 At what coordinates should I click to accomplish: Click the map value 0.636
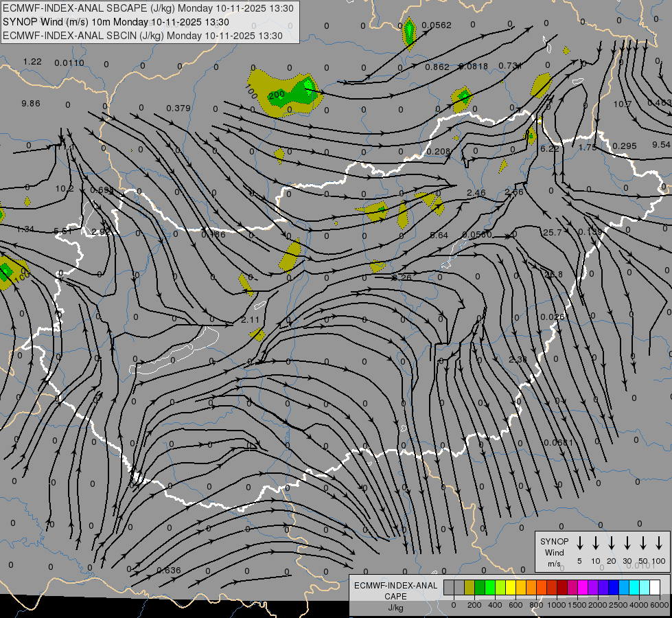click(x=169, y=571)
